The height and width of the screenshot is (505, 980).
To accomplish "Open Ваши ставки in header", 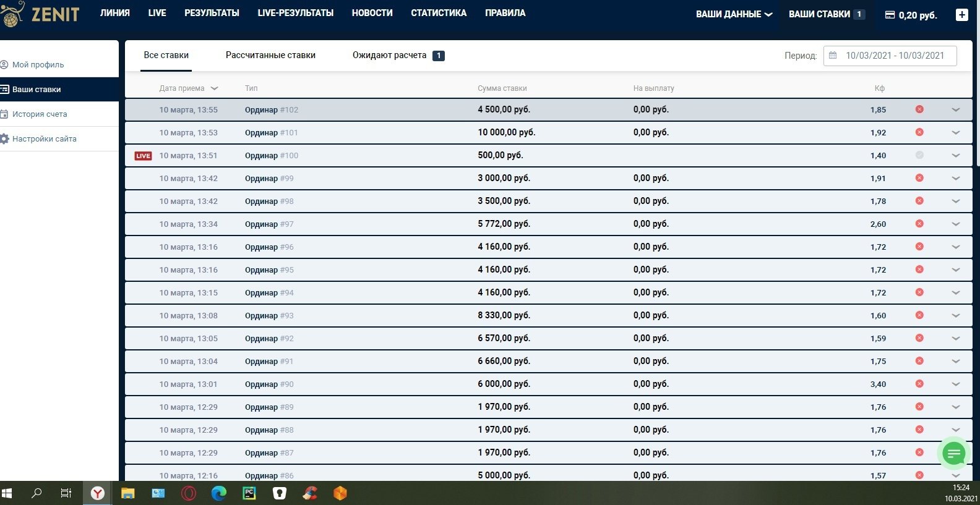I will click(819, 14).
